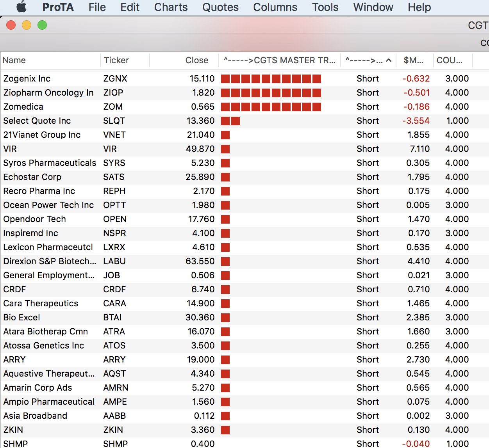Click the -3.554 value for SLQT

pyautogui.click(x=416, y=121)
